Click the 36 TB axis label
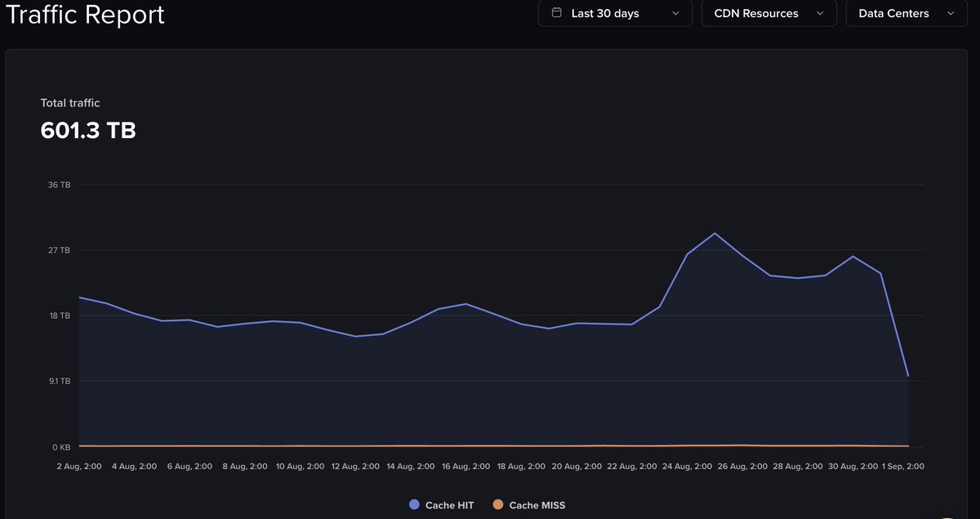The image size is (980, 519). point(59,185)
